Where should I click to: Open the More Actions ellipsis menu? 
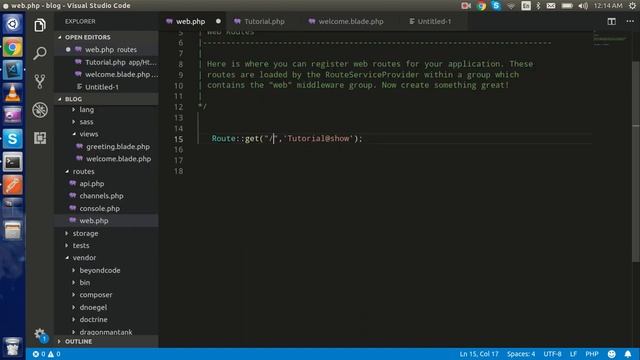click(630, 21)
